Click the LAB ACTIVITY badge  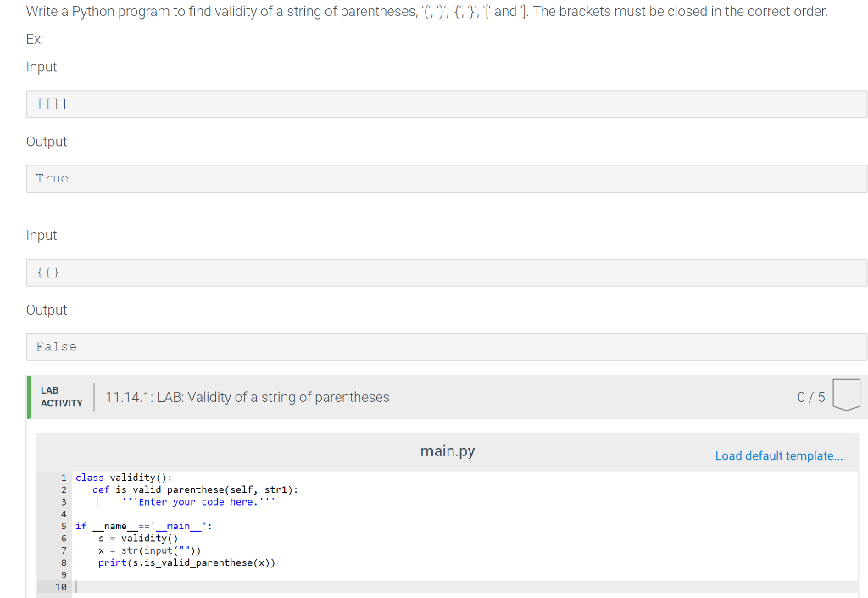point(60,396)
